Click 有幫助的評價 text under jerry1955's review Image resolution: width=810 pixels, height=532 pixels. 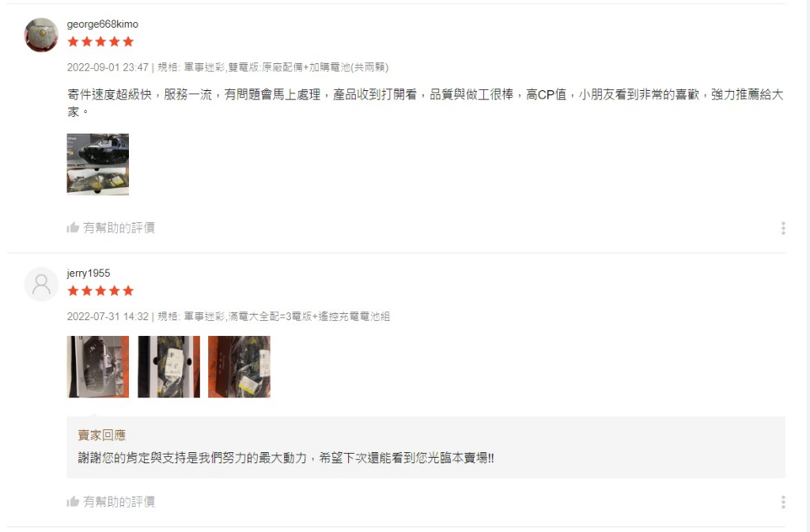click(x=119, y=501)
